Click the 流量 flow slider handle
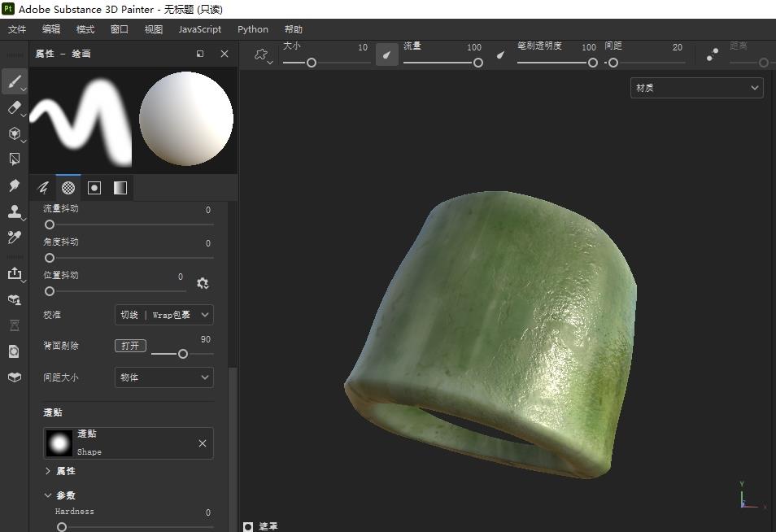The image size is (776, 532). (x=478, y=63)
